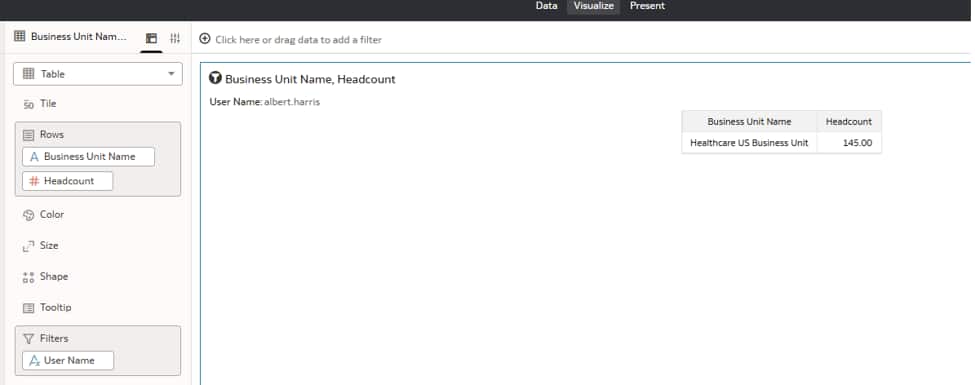Click the Business Unit Nam... panel title
This screenshot has height=385, width=975.
tap(79, 37)
